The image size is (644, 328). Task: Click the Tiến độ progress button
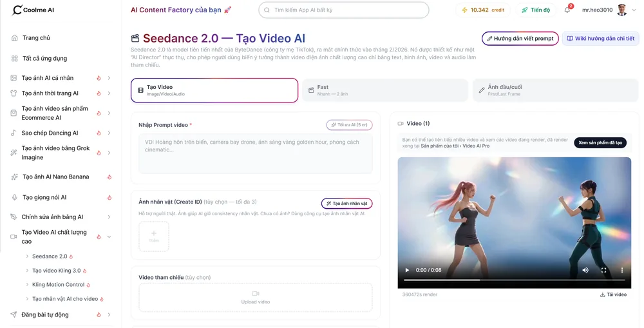click(x=536, y=10)
